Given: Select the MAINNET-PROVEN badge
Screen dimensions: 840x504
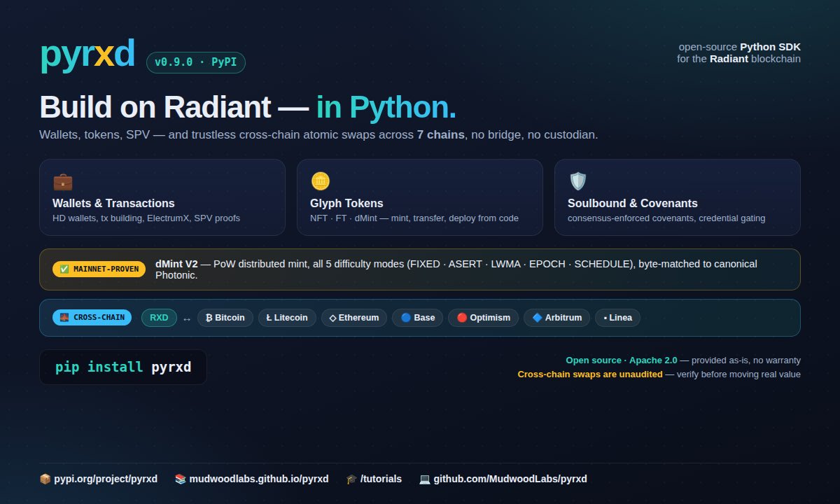Looking at the screenshot, I should pyautogui.click(x=99, y=269).
